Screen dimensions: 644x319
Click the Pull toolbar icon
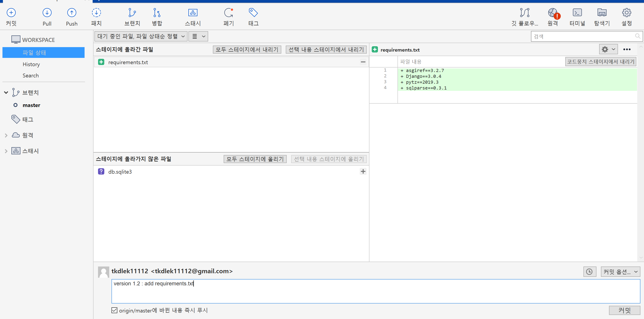(x=47, y=13)
